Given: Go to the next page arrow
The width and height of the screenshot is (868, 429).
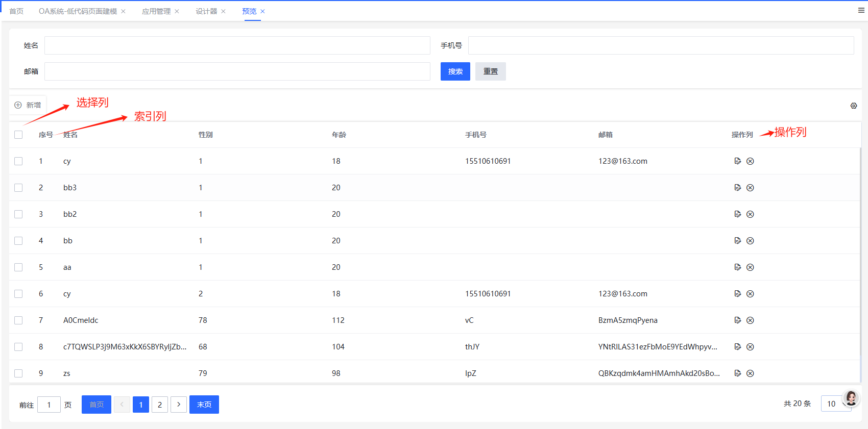Looking at the screenshot, I should point(179,405).
